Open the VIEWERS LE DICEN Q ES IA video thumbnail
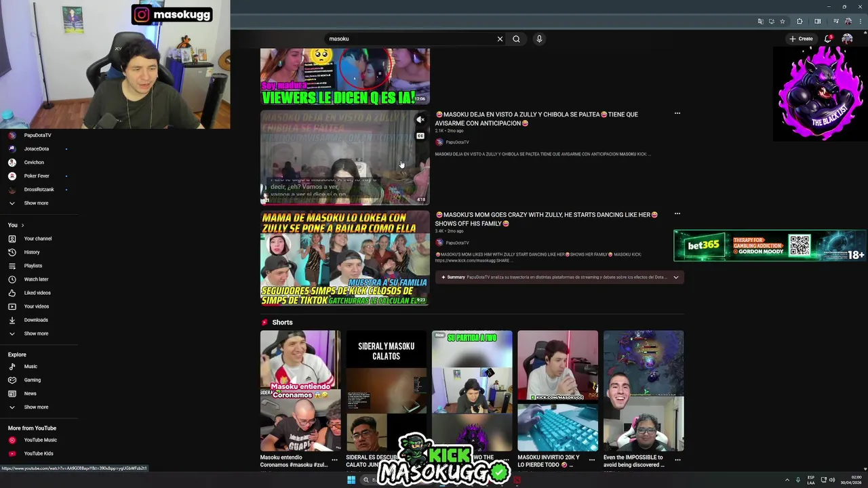Image resolution: width=868 pixels, height=488 pixels. click(344, 76)
